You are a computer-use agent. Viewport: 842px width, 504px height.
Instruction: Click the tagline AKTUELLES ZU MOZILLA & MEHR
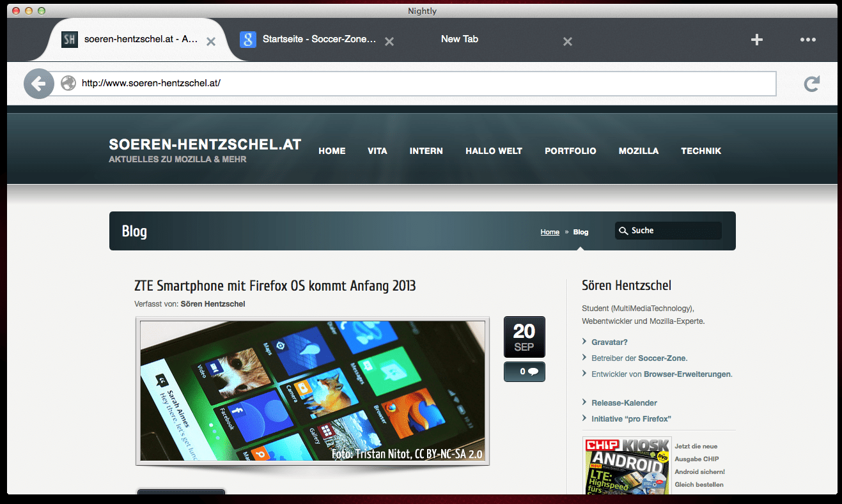[178, 160]
